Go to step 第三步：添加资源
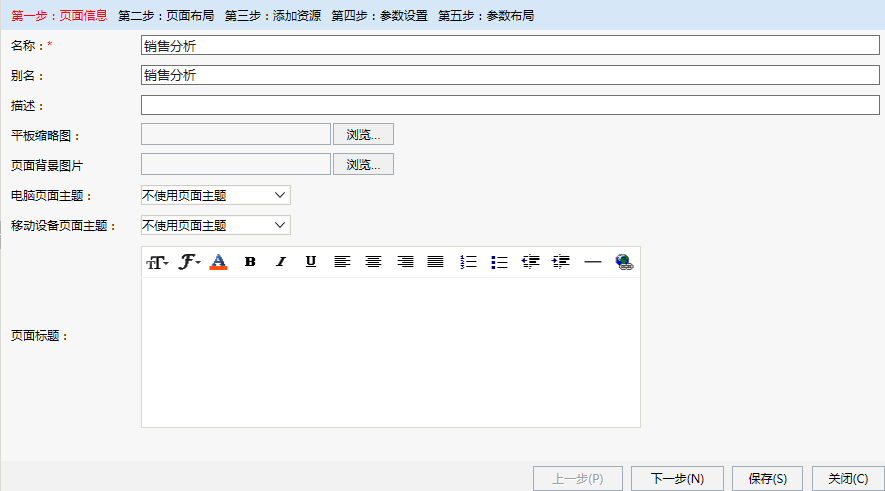 (273, 16)
